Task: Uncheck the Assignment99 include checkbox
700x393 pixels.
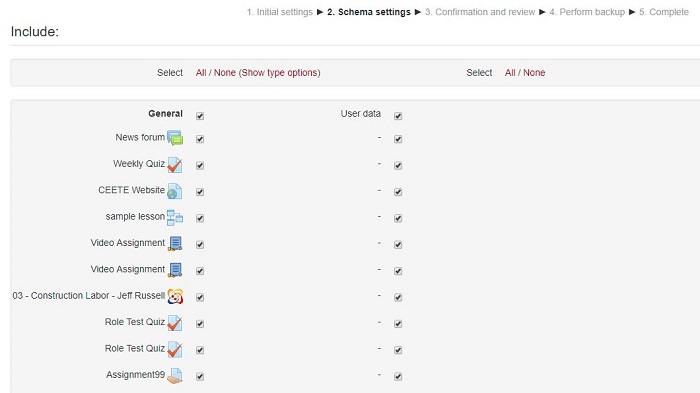Action: 200,376
